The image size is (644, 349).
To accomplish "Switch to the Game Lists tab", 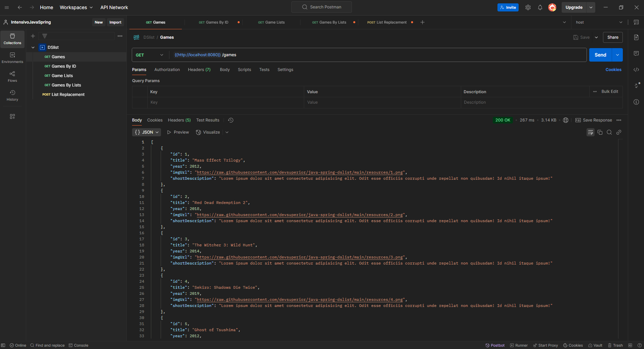I will tap(271, 22).
